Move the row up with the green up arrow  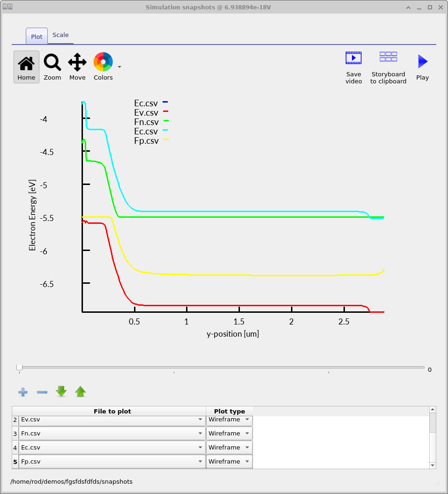tap(81, 391)
